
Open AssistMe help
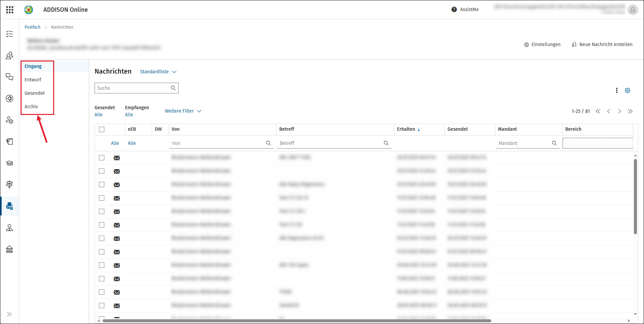tap(465, 9)
